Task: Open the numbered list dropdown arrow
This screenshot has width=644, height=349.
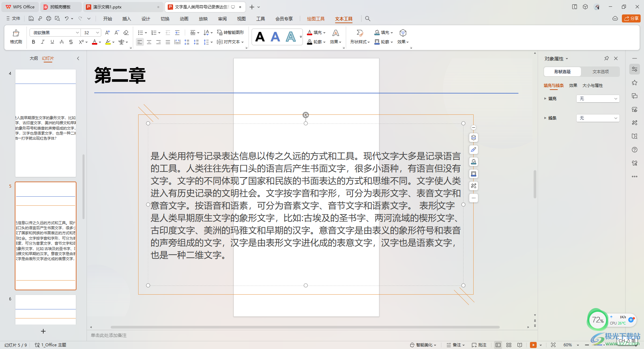Action: [159, 33]
